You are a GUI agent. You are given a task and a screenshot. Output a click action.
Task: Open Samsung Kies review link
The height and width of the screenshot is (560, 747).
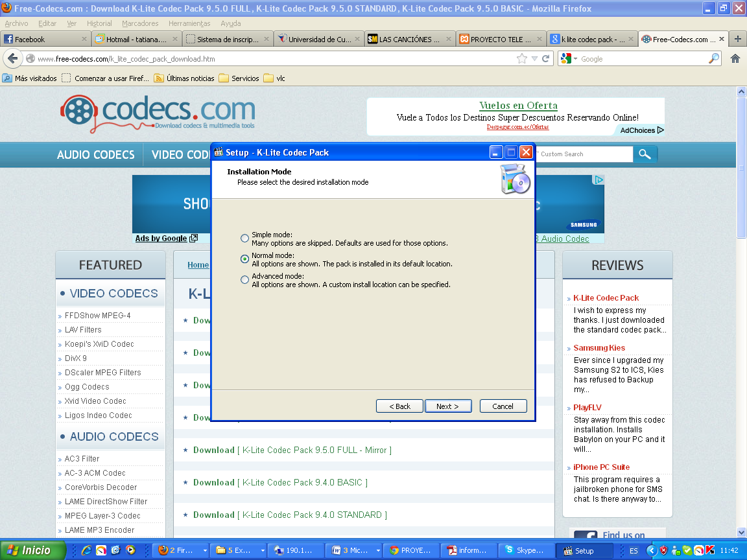[599, 347]
